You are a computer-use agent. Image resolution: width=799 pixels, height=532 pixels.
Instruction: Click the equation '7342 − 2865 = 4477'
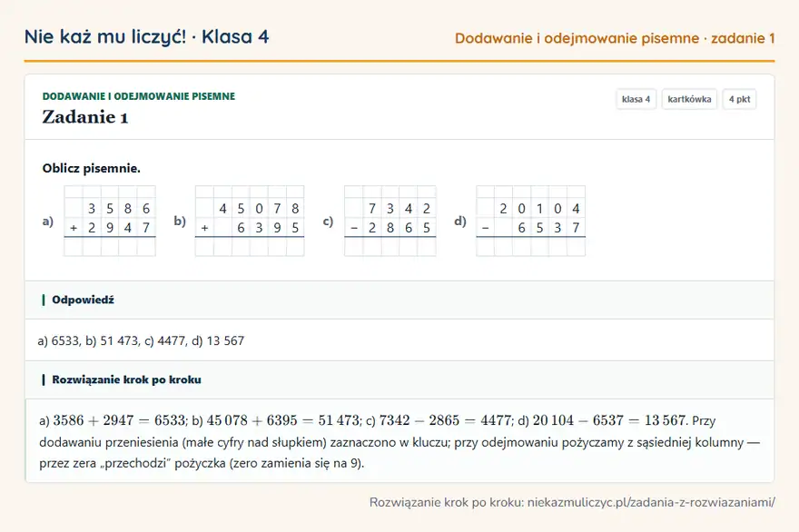446,420
